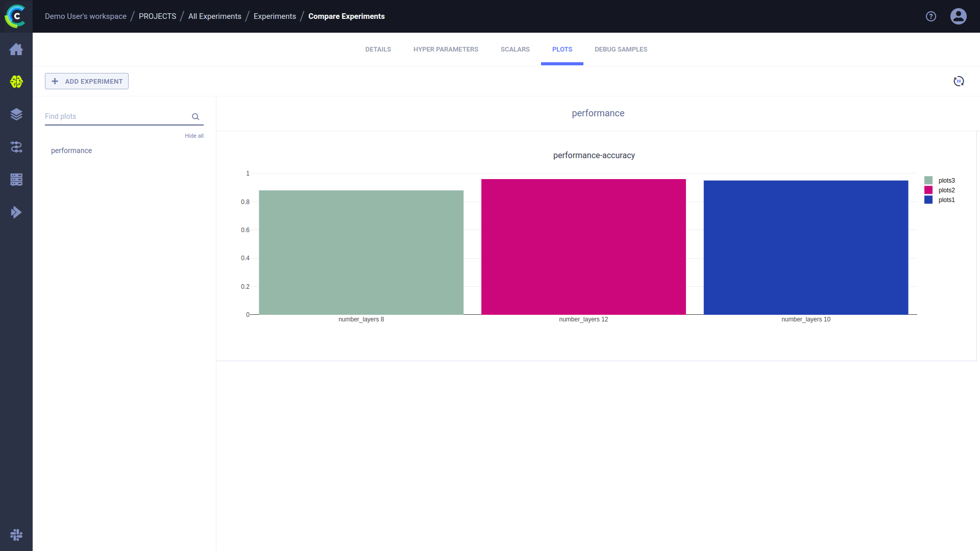980x551 pixels.
Task: Open Workers and Queues icon
Action: point(16,180)
